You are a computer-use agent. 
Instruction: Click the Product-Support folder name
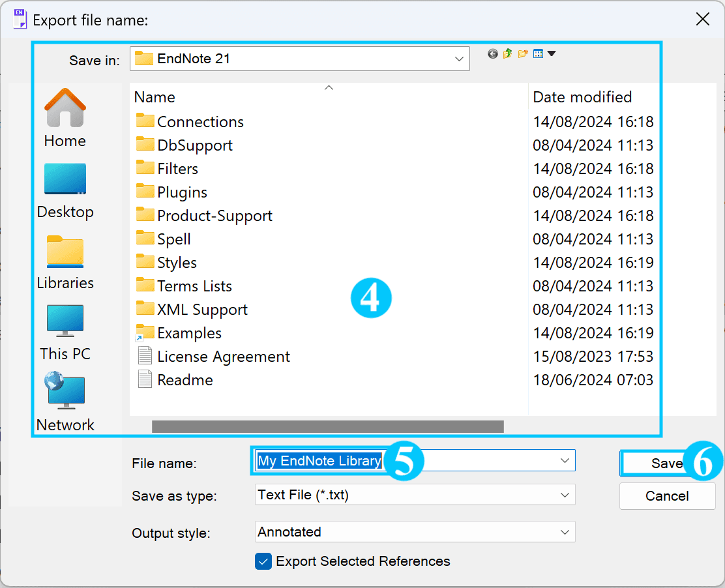(x=215, y=216)
